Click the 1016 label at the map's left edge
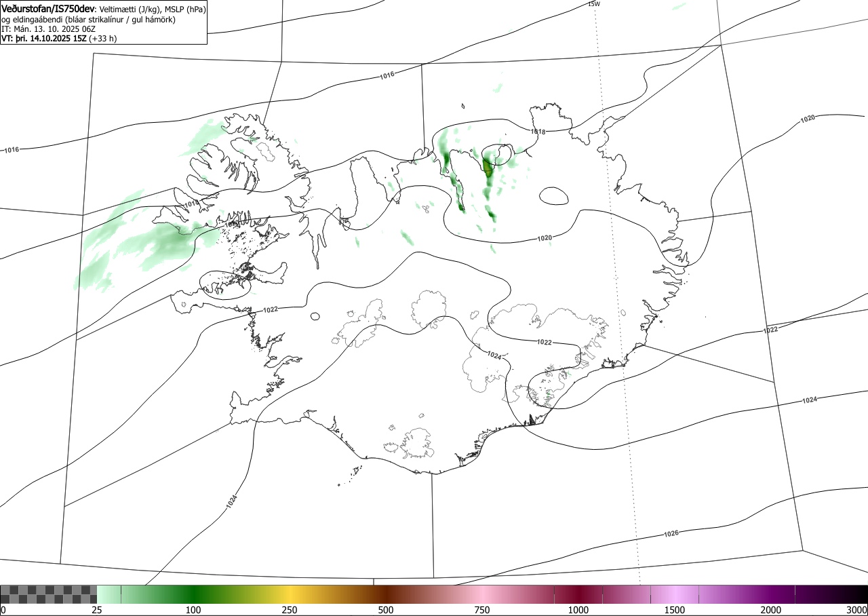 coord(12,149)
